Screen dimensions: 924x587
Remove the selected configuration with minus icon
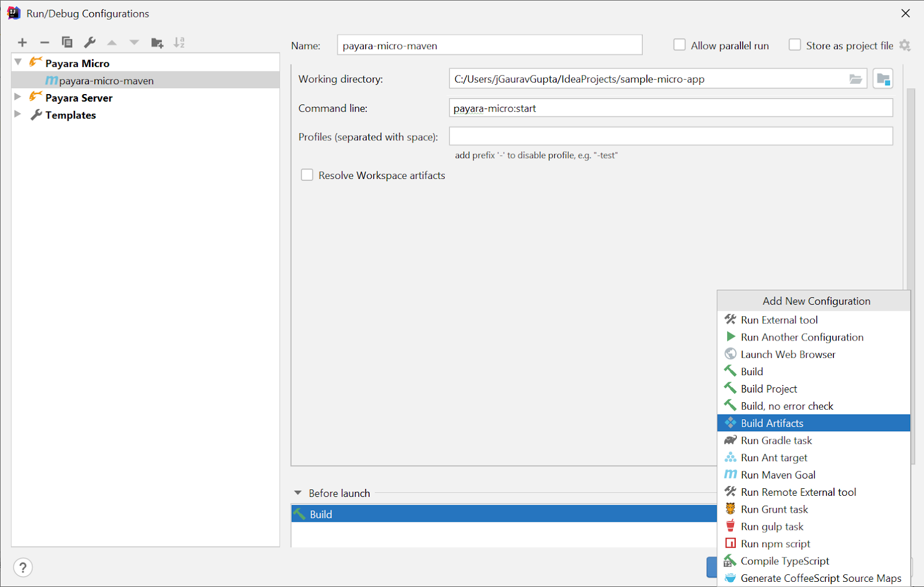point(44,42)
